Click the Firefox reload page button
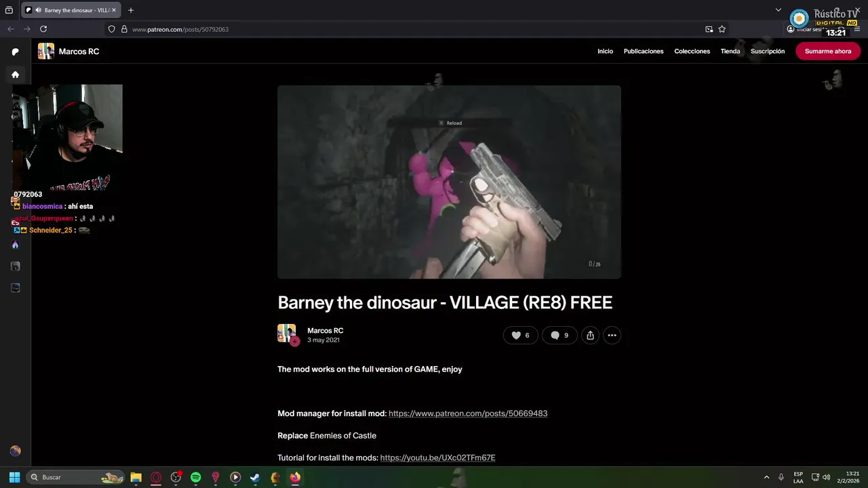The height and width of the screenshot is (488, 868). click(x=43, y=29)
